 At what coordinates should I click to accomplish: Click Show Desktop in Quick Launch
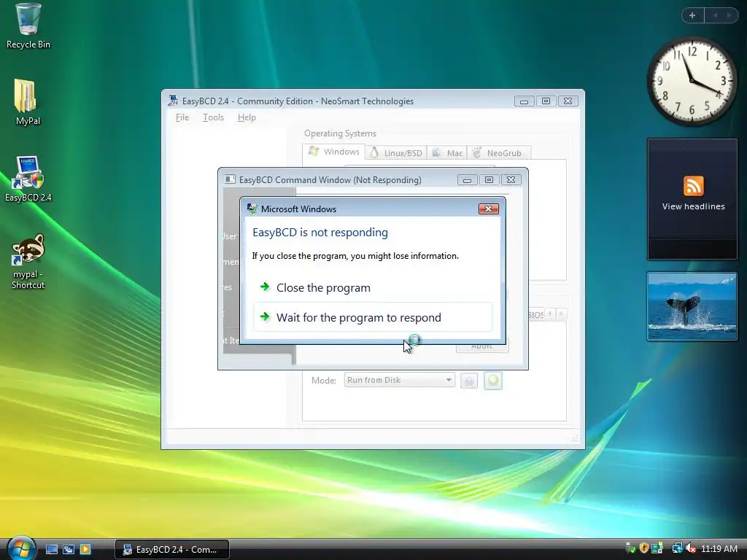pos(52,550)
